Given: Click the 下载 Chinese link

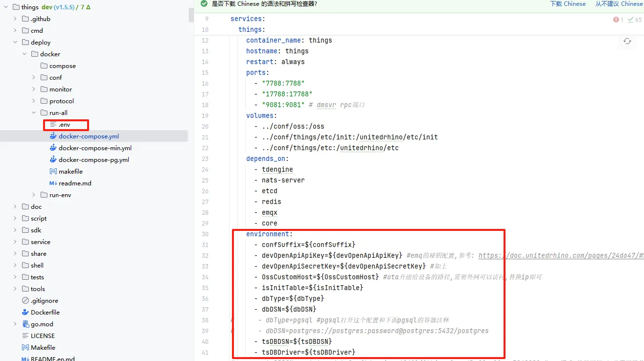Looking at the screenshot, I should 568,4.
